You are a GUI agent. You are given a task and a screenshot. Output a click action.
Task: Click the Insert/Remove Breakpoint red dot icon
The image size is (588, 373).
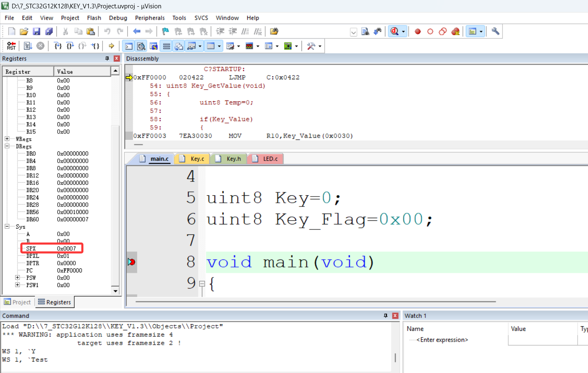417,31
